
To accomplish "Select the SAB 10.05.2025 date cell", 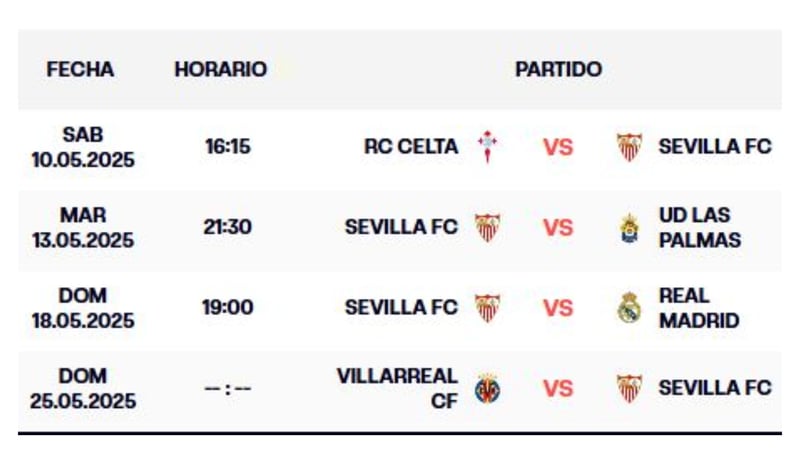I will click(x=82, y=147).
